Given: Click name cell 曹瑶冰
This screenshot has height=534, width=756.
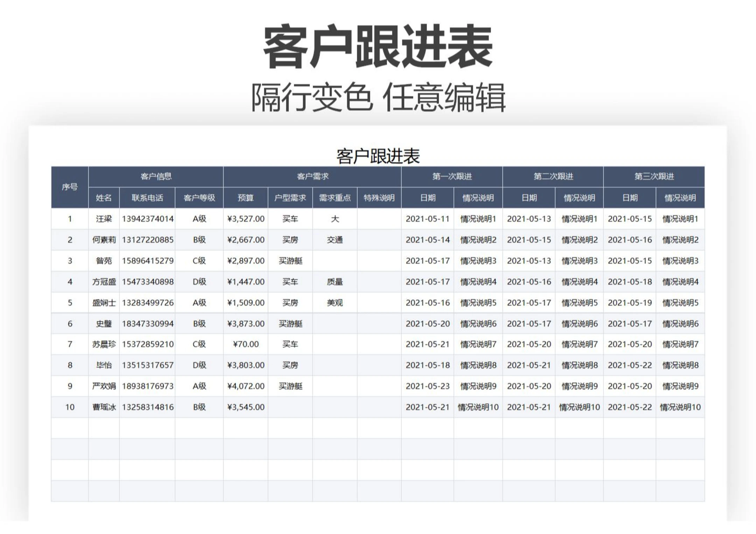Looking at the screenshot, I should [x=104, y=407].
